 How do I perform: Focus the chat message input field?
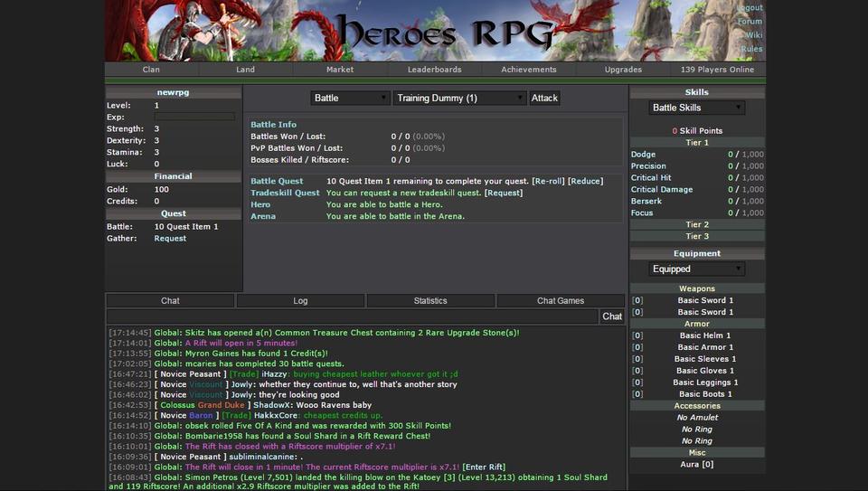click(352, 316)
